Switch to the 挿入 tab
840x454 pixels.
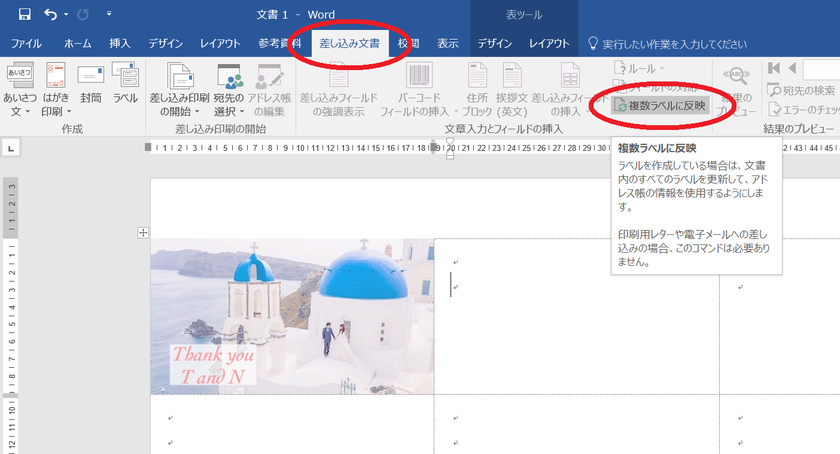[119, 43]
